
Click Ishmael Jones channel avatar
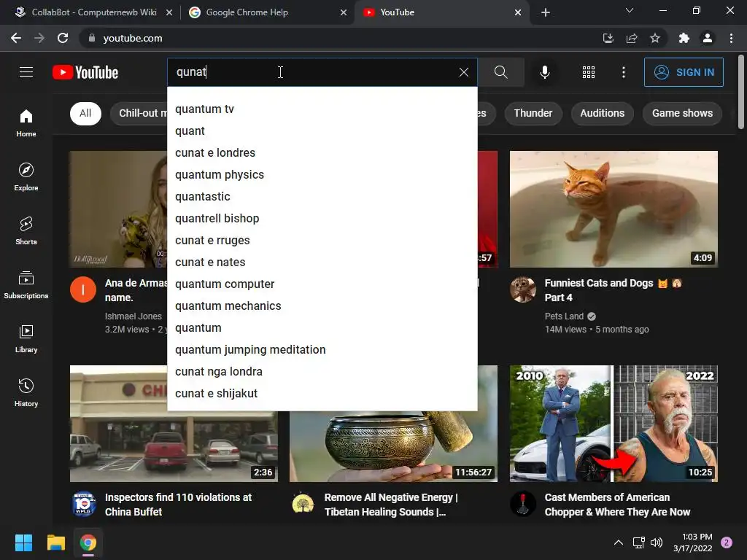click(x=83, y=289)
